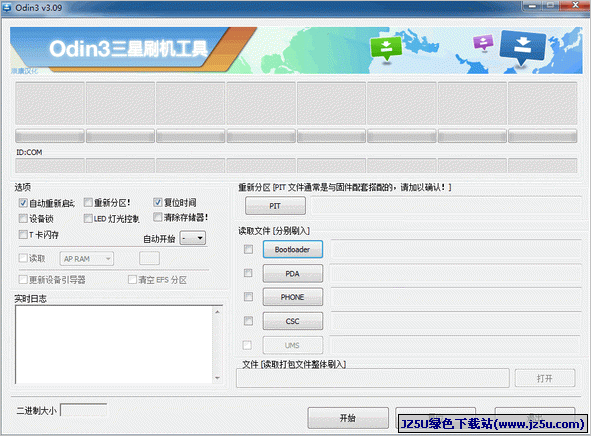
Task: Click the CSC file path field
Action: click(x=456, y=321)
